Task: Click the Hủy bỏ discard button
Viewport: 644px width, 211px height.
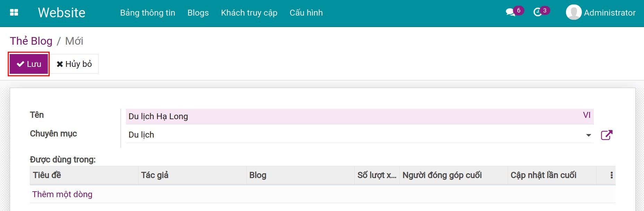Action: pos(74,64)
